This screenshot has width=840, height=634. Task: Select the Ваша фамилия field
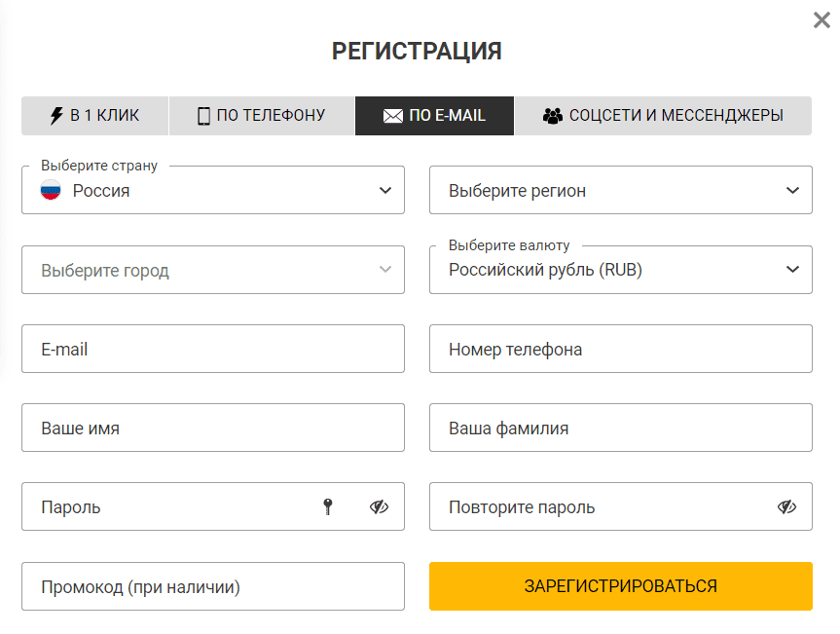click(620, 428)
